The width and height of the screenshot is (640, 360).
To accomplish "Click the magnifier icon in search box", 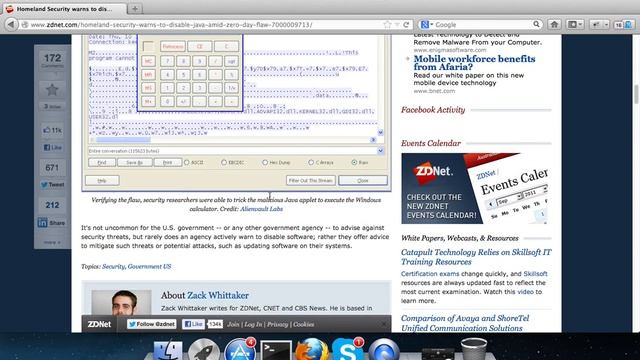I will [x=536, y=24].
